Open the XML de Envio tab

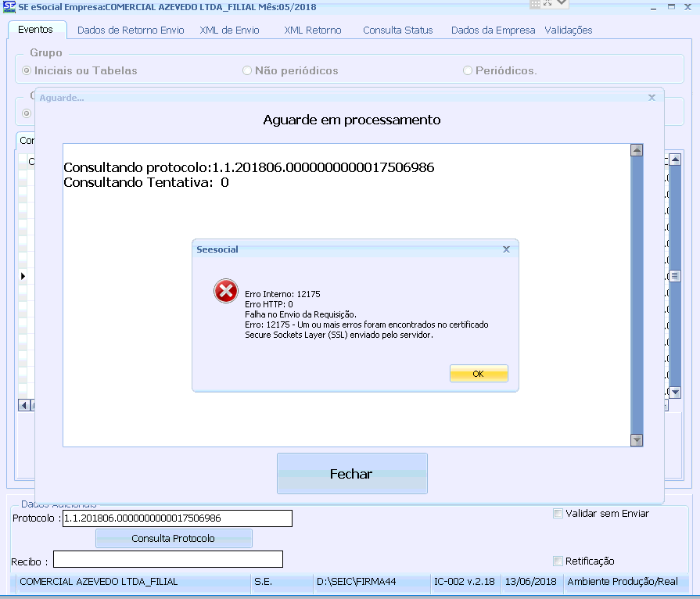229,30
